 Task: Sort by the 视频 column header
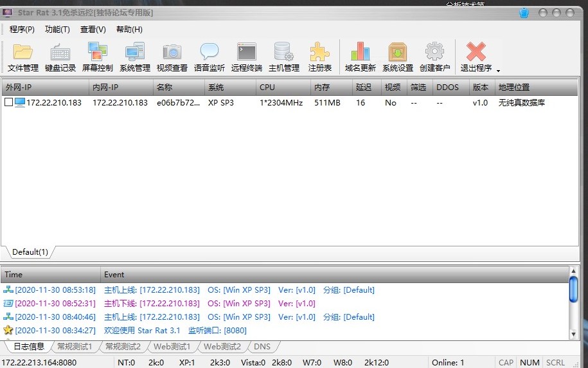pyautogui.click(x=394, y=87)
